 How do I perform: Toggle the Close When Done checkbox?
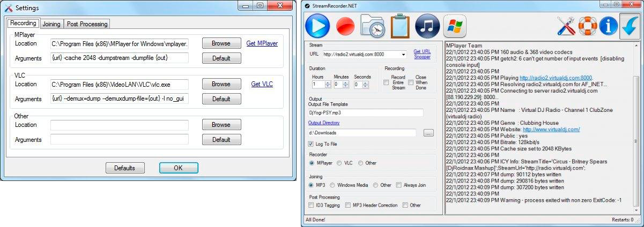pyautogui.click(x=411, y=83)
